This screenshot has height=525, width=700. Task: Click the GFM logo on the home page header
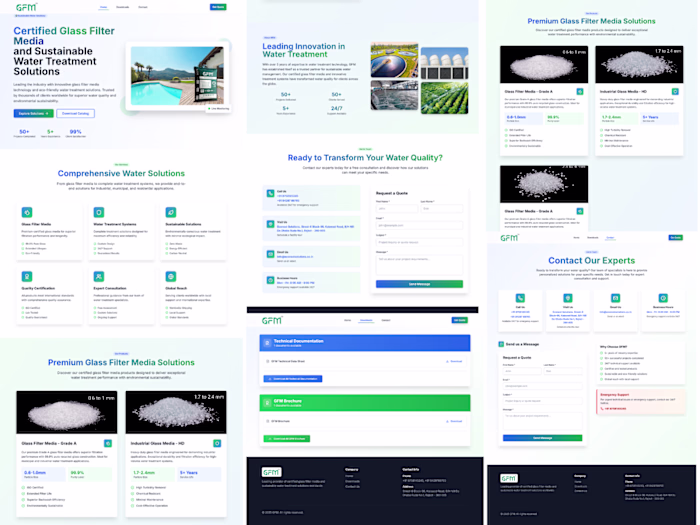26,7
